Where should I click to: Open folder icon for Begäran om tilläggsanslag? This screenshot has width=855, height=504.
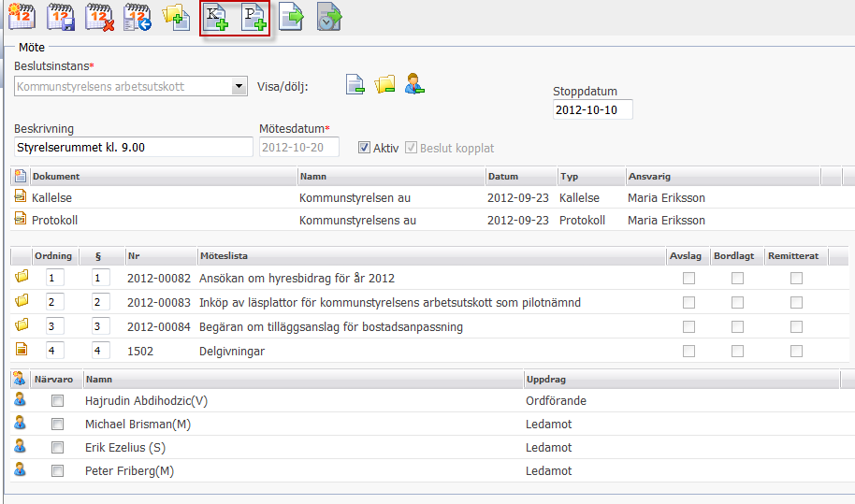tap(22, 324)
